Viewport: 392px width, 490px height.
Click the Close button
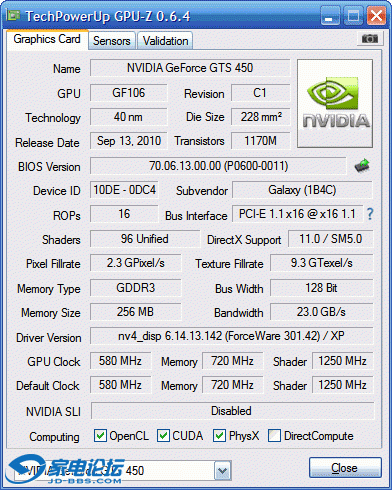point(345,468)
